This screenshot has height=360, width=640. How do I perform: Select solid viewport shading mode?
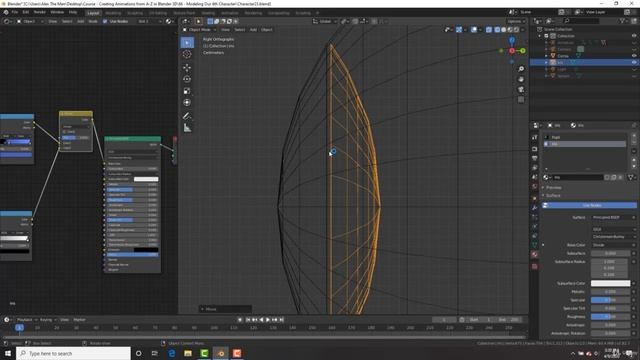tap(503, 30)
